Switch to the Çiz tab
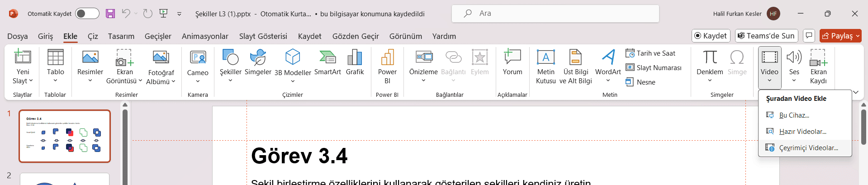This screenshot has height=185, width=868. 93,36
